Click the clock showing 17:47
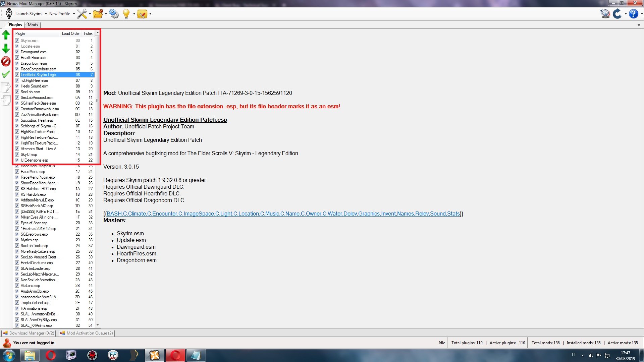The image size is (644, 362). pyautogui.click(x=625, y=353)
